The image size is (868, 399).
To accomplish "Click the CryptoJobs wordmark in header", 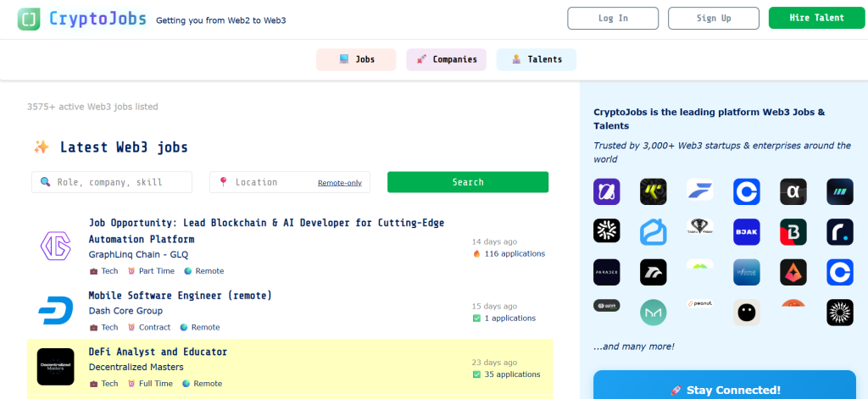I will click(x=98, y=19).
